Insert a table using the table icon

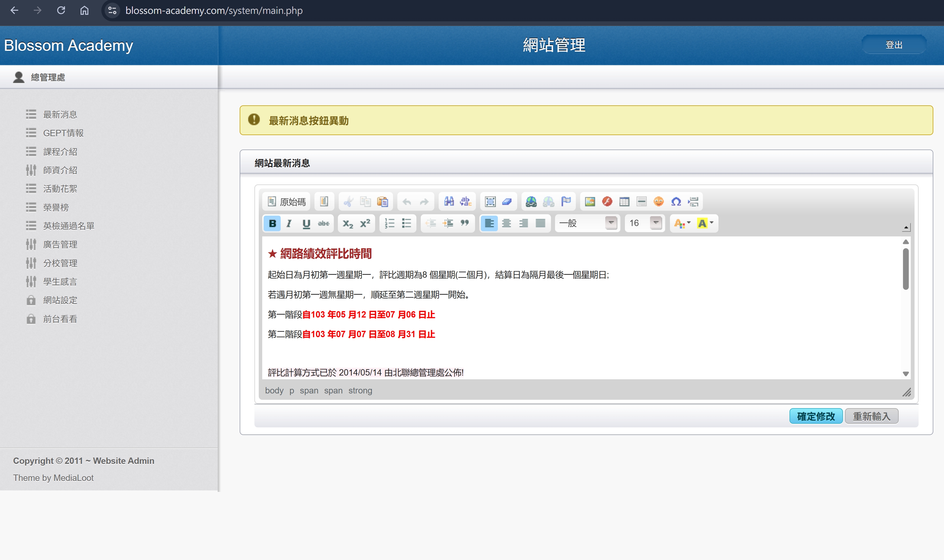(624, 202)
